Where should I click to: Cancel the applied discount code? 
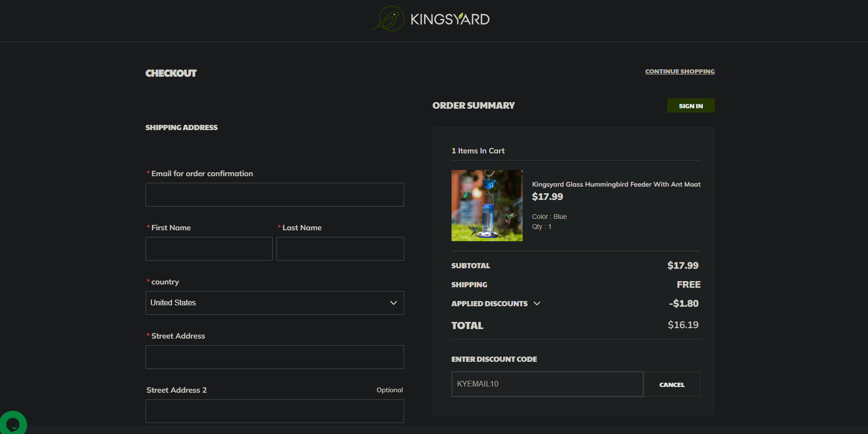tap(672, 384)
